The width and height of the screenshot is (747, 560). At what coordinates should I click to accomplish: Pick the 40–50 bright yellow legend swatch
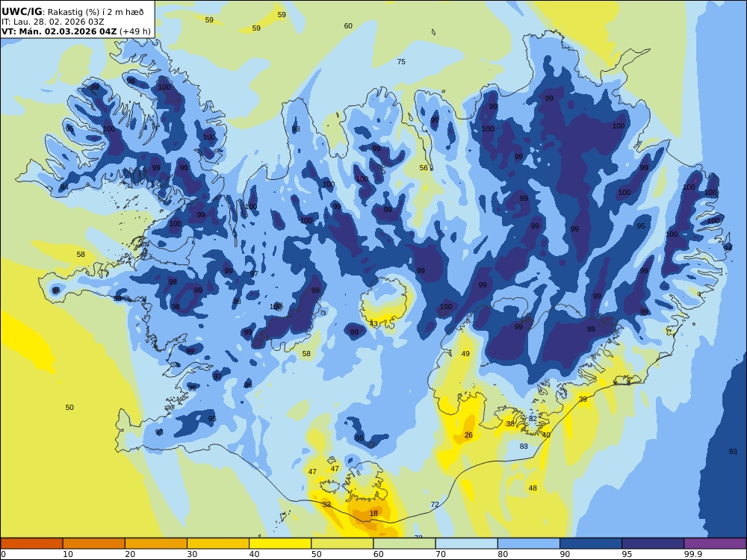click(280, 544)
